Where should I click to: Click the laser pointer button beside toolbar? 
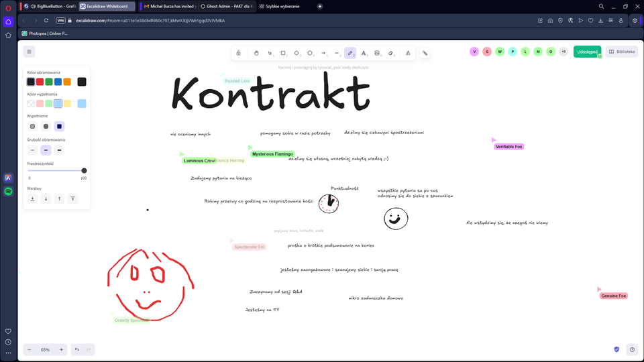coord(425,53)
